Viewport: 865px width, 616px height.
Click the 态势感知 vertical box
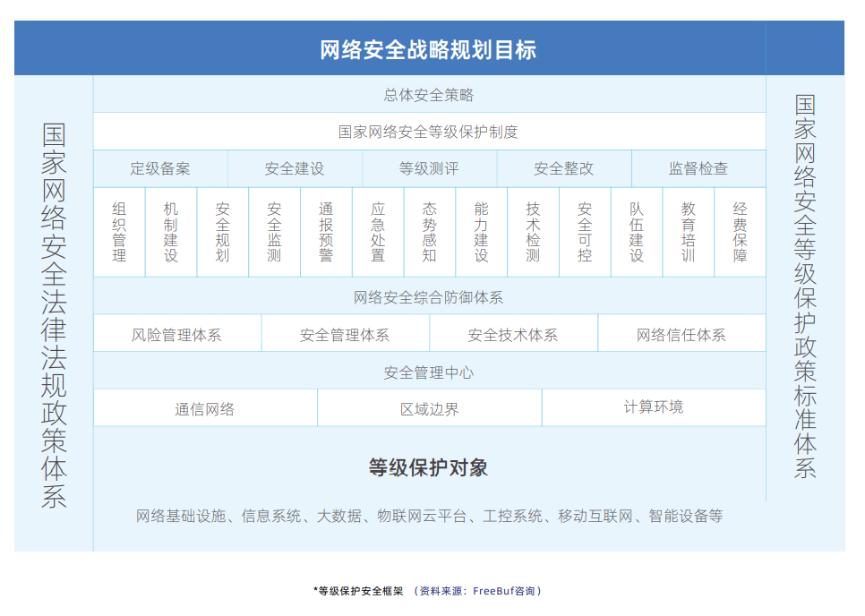pos(430,232)
